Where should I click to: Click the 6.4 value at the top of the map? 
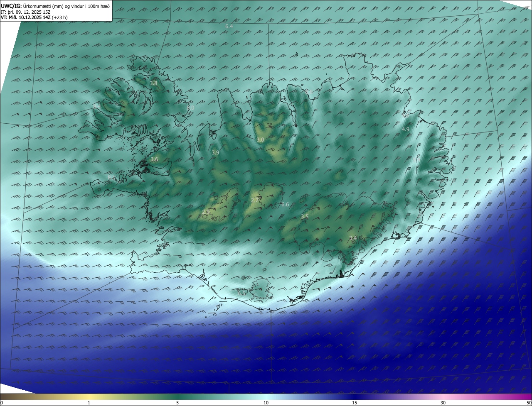229,27
